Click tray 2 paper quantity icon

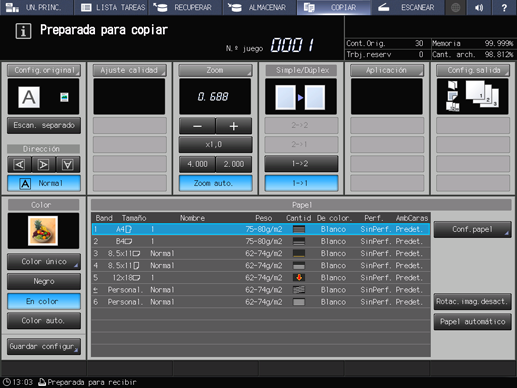tap(299, 241)
